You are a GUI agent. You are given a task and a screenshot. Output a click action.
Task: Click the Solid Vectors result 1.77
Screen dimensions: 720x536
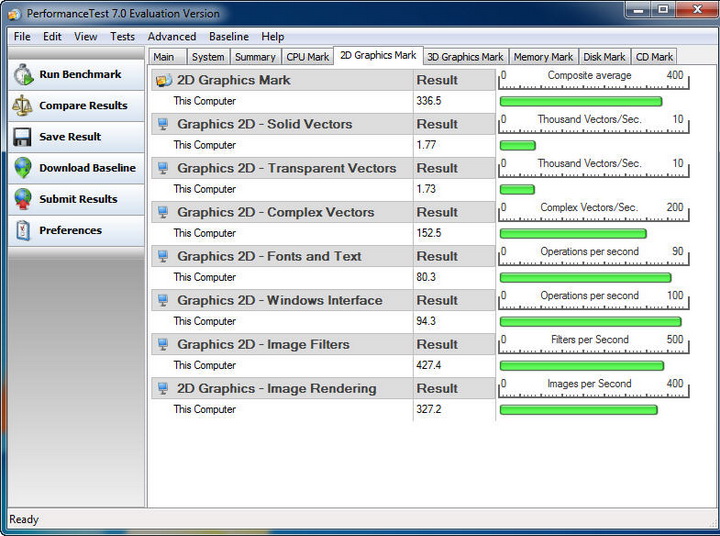coord(426,145)
